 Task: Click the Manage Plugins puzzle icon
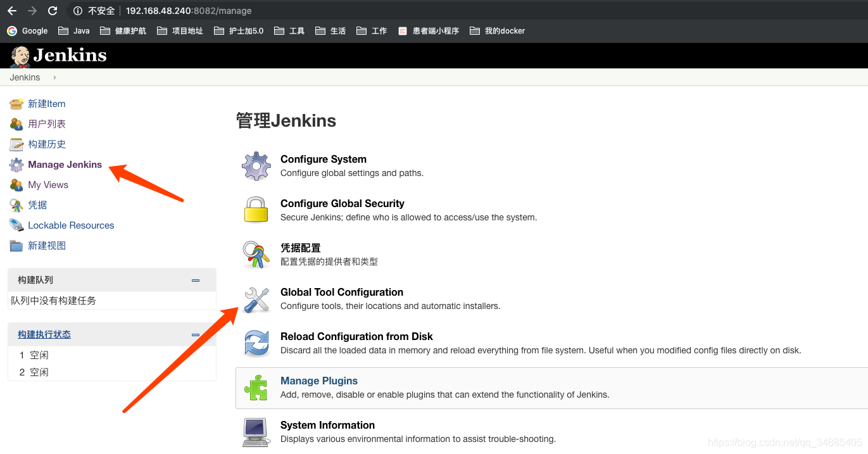click(x=256, y=388)
